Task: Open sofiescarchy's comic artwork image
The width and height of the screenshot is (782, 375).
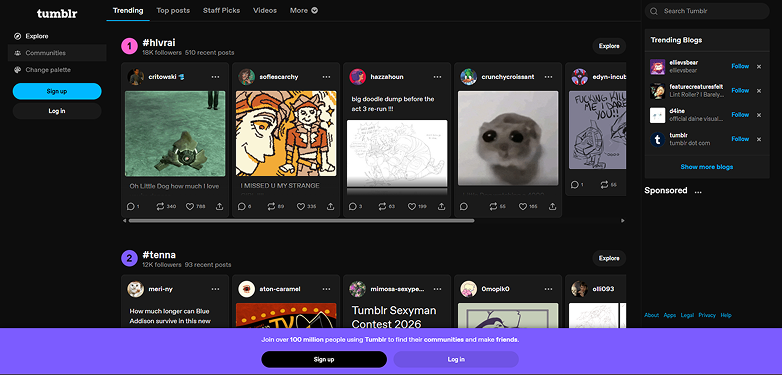Action: [286, 134]
